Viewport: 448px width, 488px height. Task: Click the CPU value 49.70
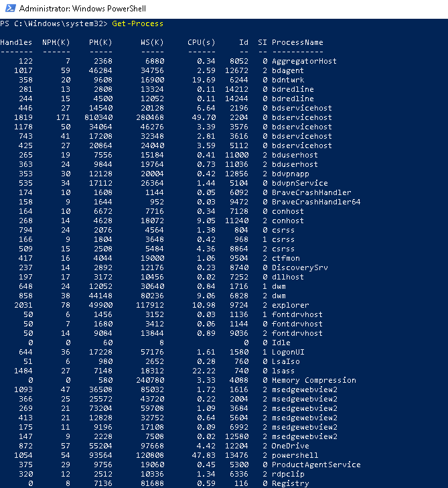point(204,117)
